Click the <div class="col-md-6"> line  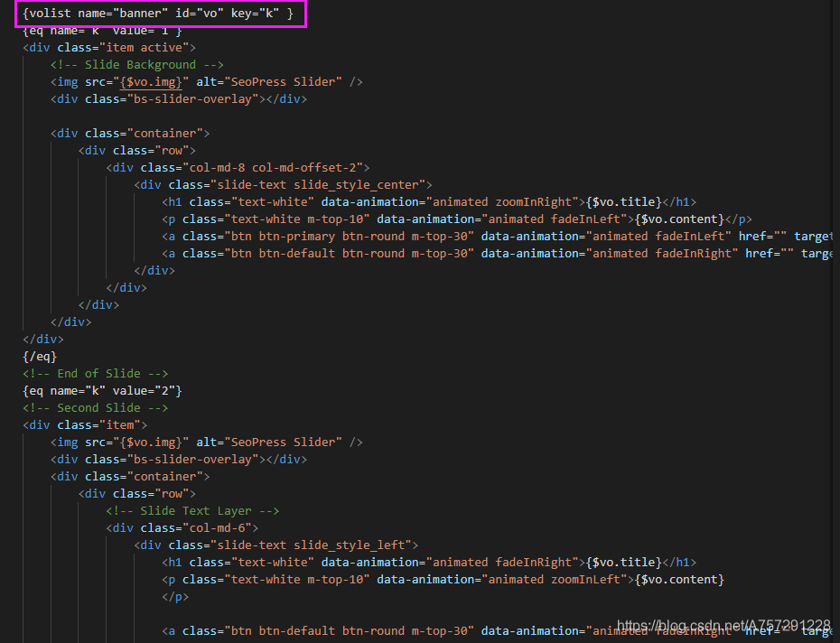(x=182, y=527)
